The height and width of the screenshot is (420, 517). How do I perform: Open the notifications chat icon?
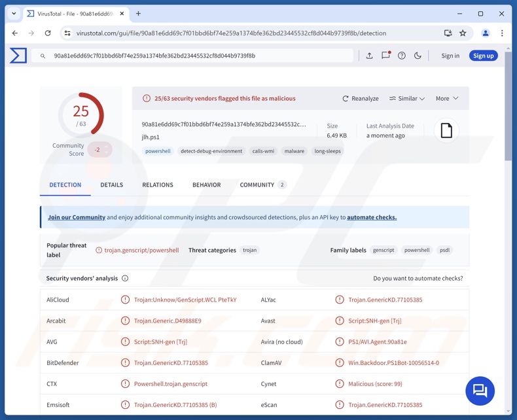[x=385, y=56]
